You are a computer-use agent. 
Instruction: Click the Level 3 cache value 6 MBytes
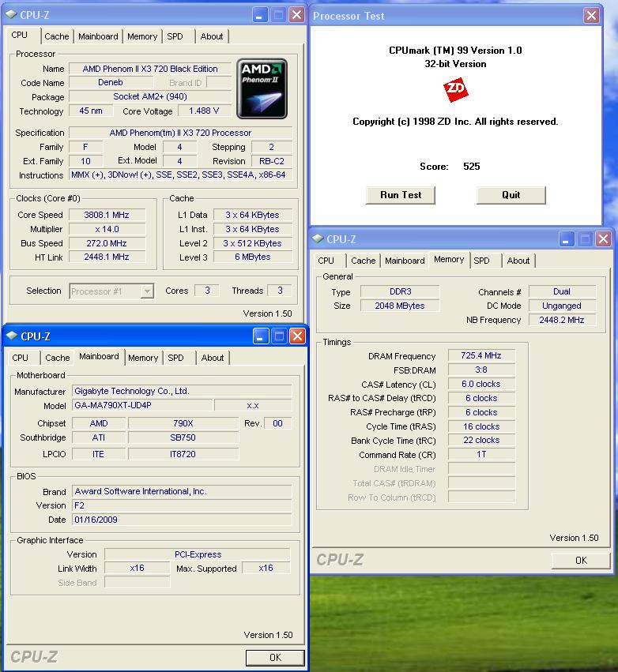253,257
